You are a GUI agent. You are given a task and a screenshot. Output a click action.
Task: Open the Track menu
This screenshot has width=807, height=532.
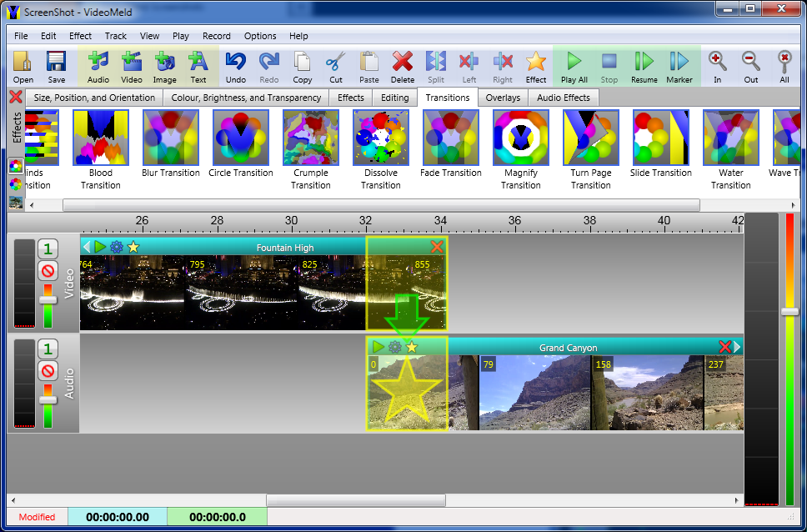point(116,36)
